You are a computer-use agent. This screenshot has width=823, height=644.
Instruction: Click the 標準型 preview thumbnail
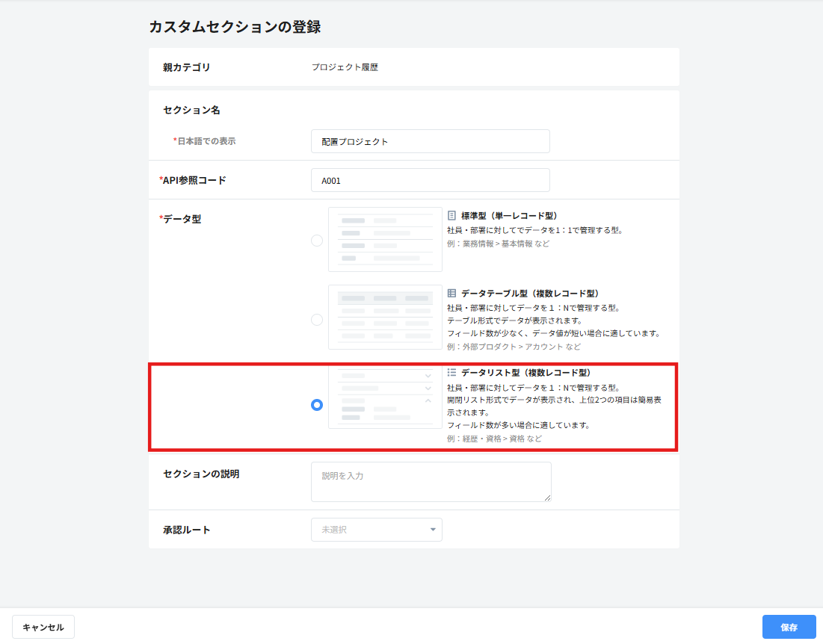click(x=385, y=240)
